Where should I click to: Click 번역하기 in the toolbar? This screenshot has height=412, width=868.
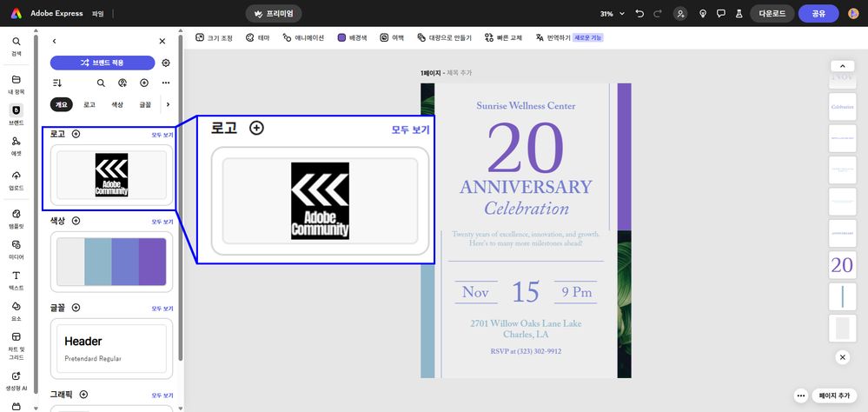pyautogui.click(x=553, y=37)
